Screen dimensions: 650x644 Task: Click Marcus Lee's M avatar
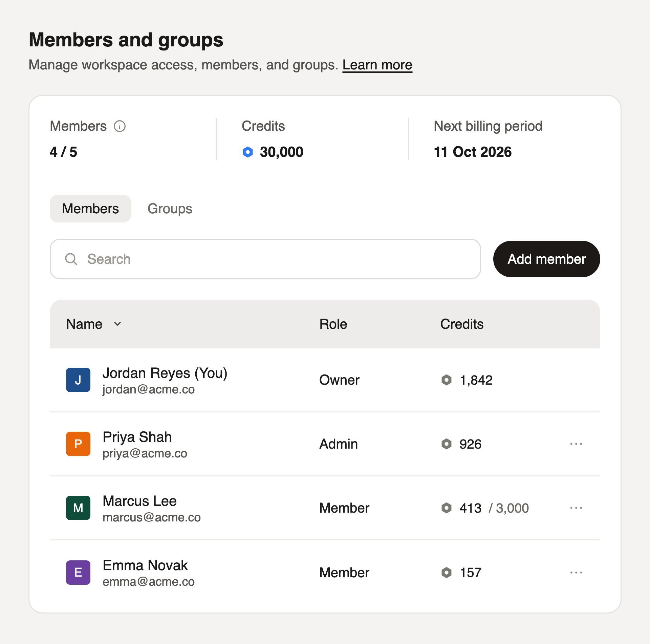tap(78, 508)
